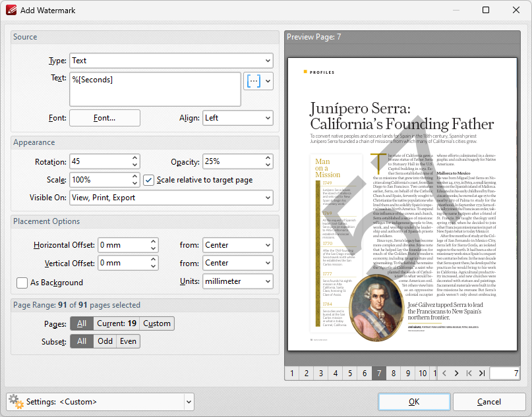532x417 pixels.
Task: Increase the Horizontal Offset
Action: [154, 241]
